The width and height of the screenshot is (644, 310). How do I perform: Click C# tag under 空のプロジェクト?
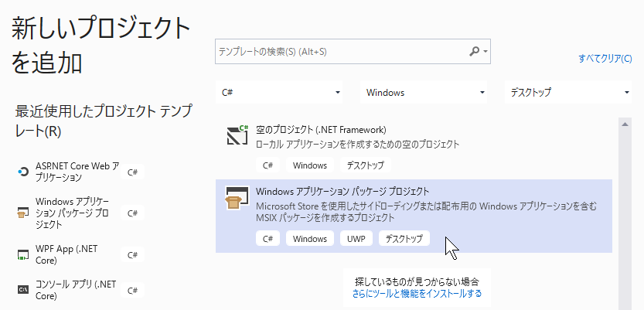point(267,165)
